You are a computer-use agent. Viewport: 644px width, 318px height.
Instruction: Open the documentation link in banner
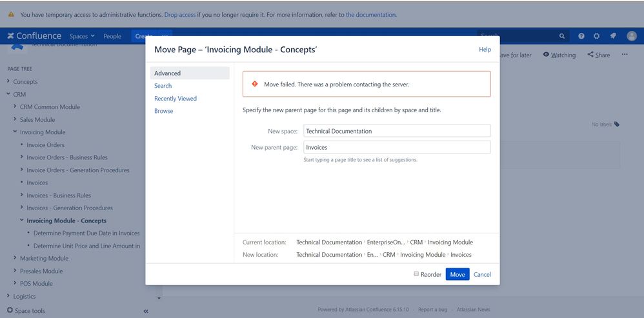pyautogui.click(x=371, y=14)
